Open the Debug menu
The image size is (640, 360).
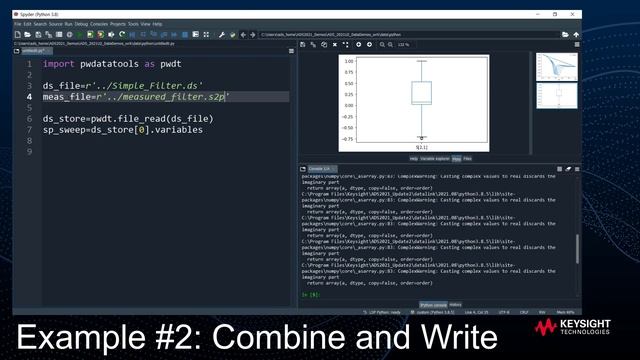pos(81,24)
